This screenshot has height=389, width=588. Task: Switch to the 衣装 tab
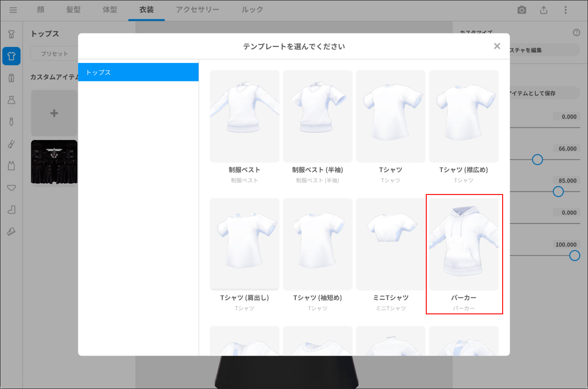[x=147, y=10]
